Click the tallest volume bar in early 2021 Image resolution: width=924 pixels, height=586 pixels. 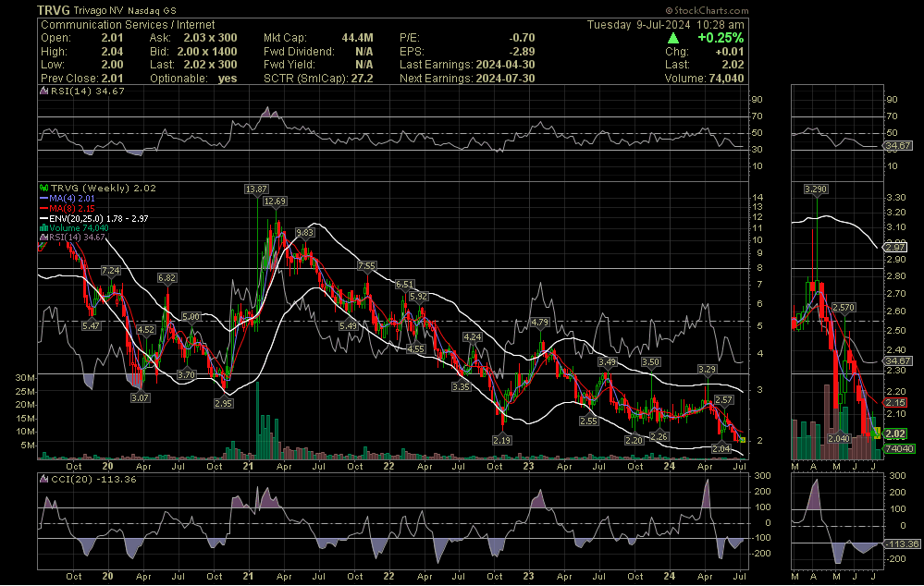(x=257, y=421)
